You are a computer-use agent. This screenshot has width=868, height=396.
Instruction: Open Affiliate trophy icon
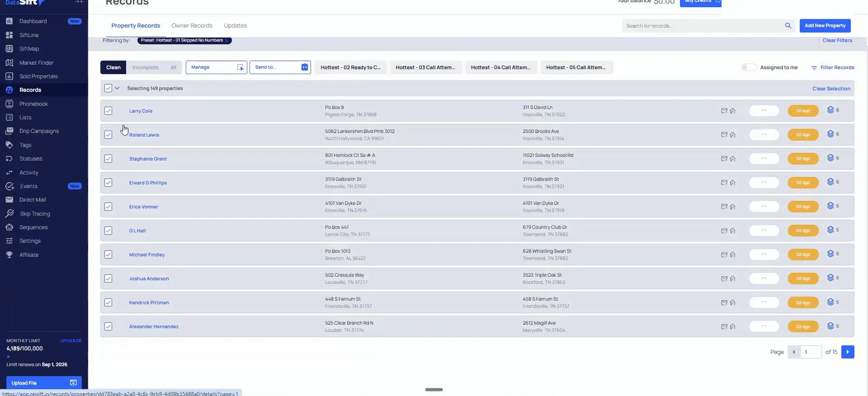(9, 255)
